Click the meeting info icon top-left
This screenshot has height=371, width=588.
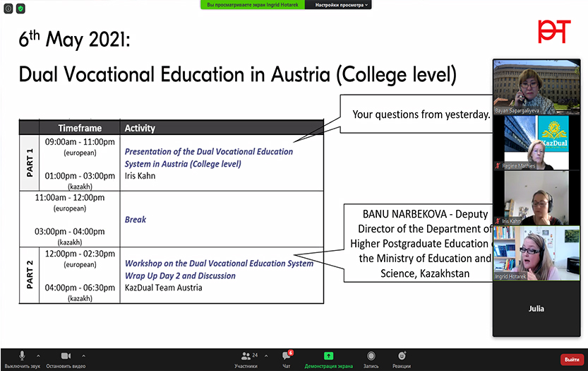(8, 8)
